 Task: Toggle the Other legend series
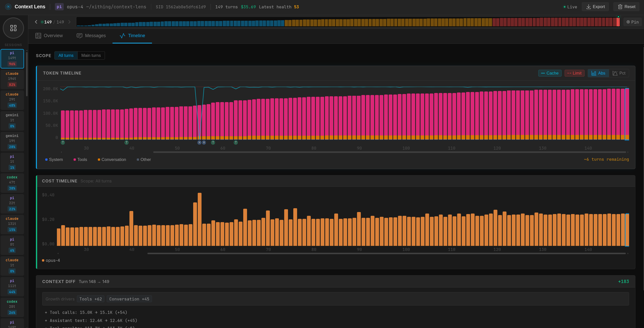pyautogui.click(x=144, y=159)
